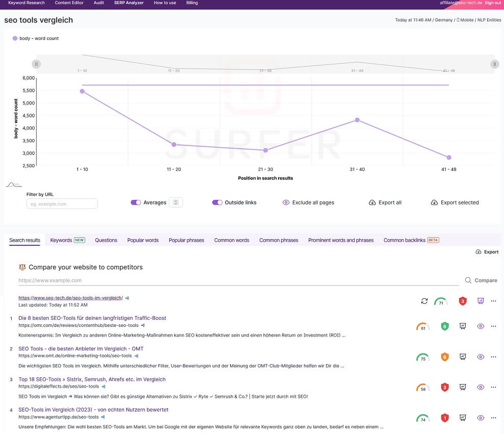This screenshot has height=434, width=504.
Task: Open the SERP Analyzer menu
Action: pos(129,3)
